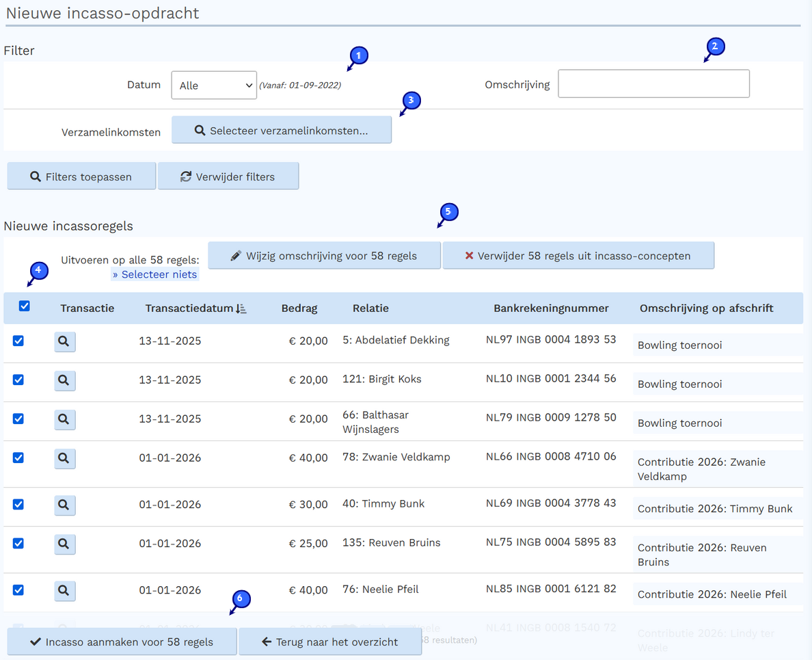Sort by Transactiedatum column sort icon
The height and width of the screenshot is (660, 812).
tap(241, 308)
